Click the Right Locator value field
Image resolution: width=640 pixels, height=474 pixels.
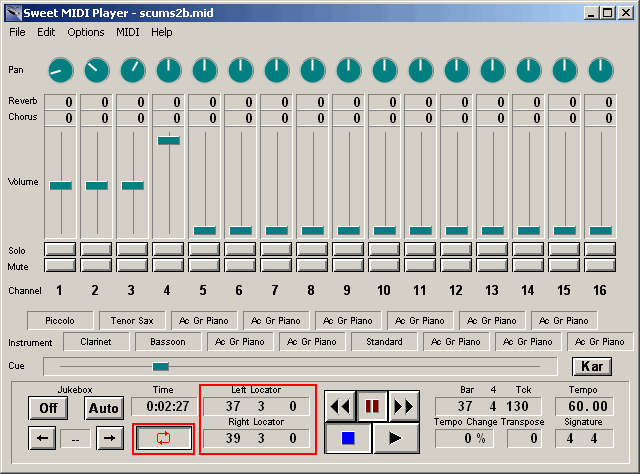tap(256, 438)
